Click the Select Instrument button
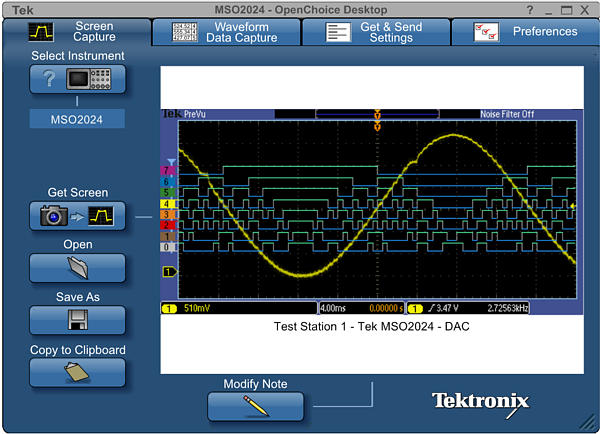Image resolution: width=600 pixels, height=434 pixels. 77,81
